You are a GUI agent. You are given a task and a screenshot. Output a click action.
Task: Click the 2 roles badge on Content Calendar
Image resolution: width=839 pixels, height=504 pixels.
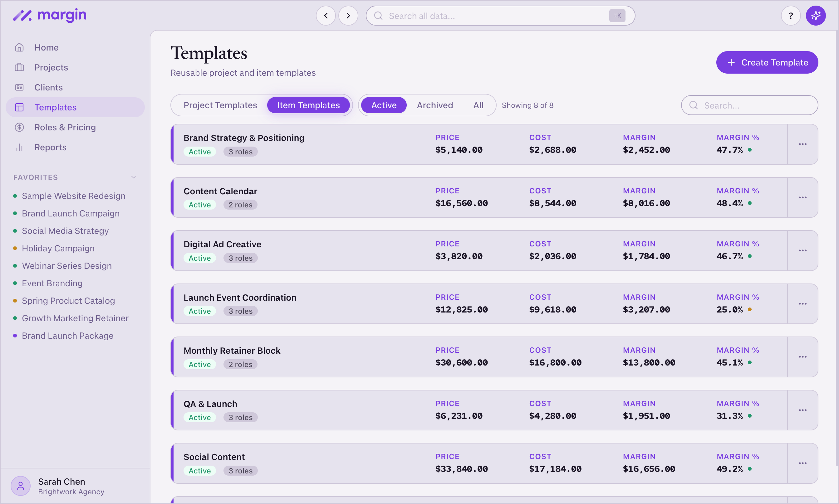click(240, 205)
